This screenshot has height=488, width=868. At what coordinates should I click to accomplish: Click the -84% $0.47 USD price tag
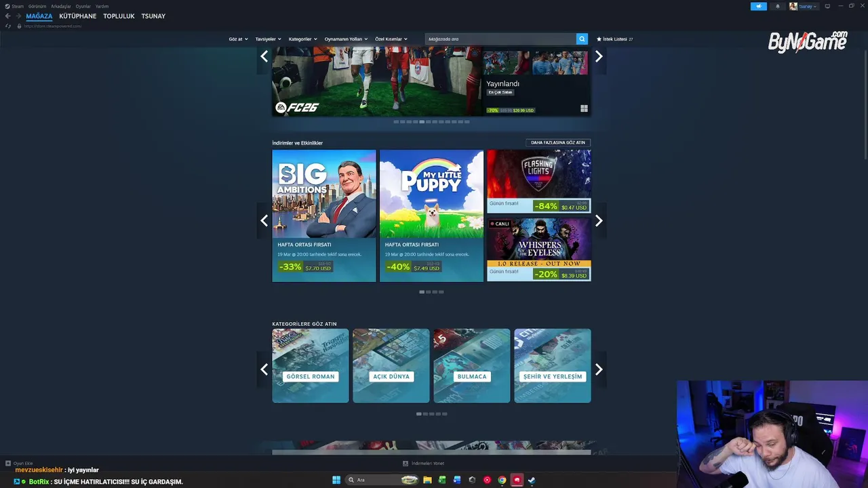pos(561,206)
